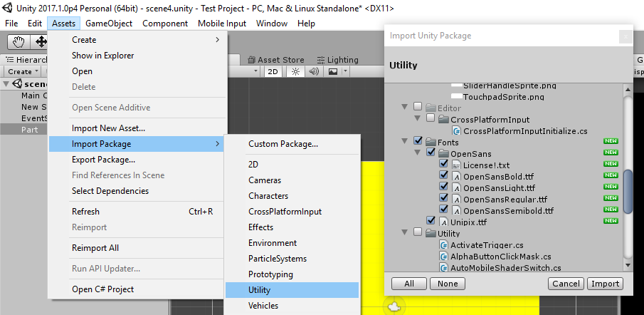Click the All button in import dialog
Image resolution: width=644 pixels, height=315 pixels.
[x=409, y=284]
